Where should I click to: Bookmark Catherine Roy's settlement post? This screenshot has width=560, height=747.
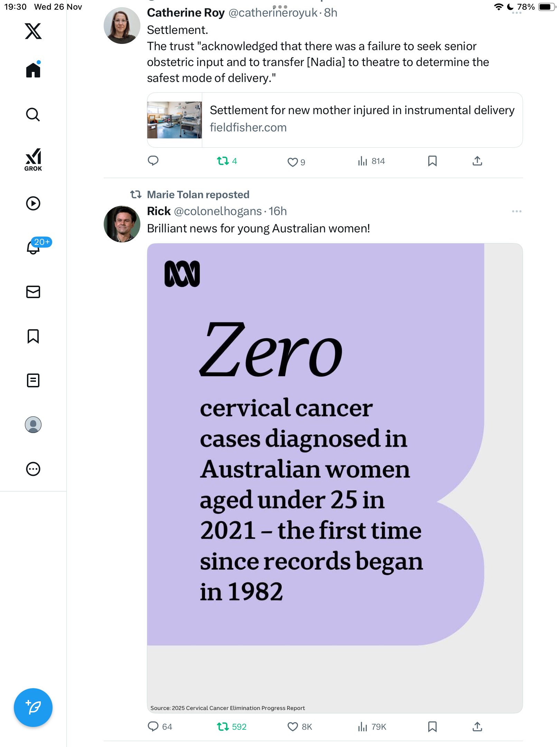click(x=432, y=161)
